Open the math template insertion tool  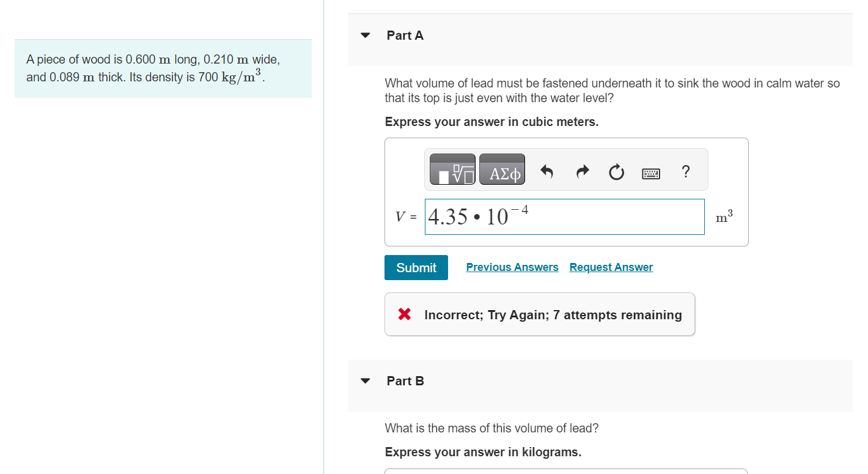click(x=452, y=169)
